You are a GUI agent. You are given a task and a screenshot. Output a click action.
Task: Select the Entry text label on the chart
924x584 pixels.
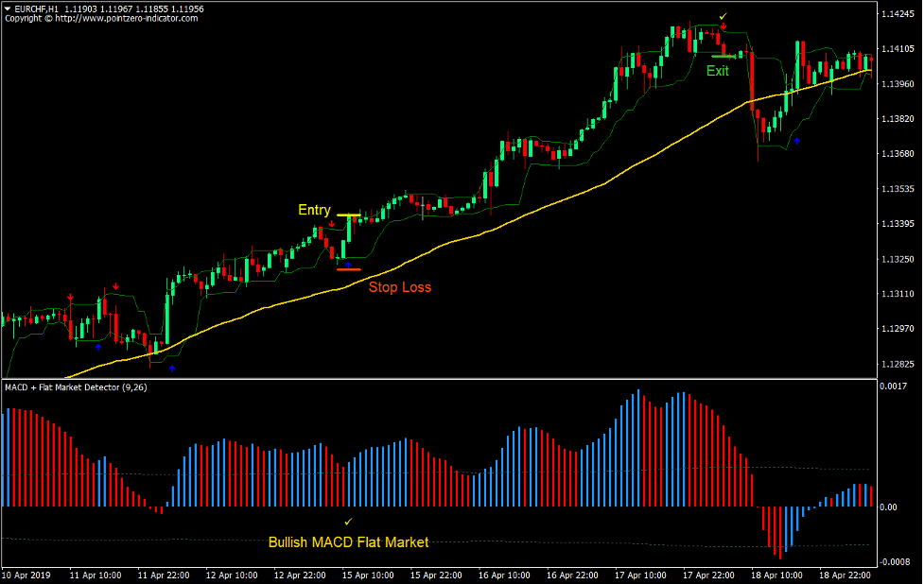pyautogui.click(x=314, y=210)
